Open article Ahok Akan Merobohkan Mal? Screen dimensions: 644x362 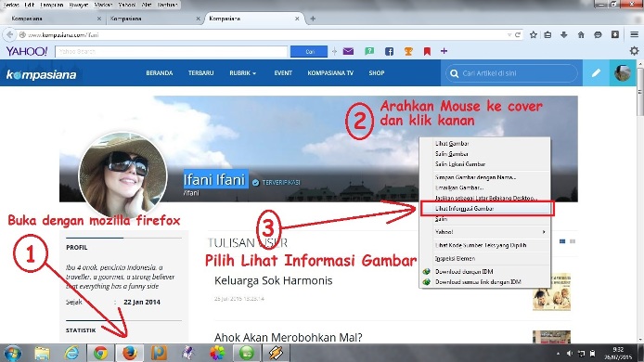288,337
